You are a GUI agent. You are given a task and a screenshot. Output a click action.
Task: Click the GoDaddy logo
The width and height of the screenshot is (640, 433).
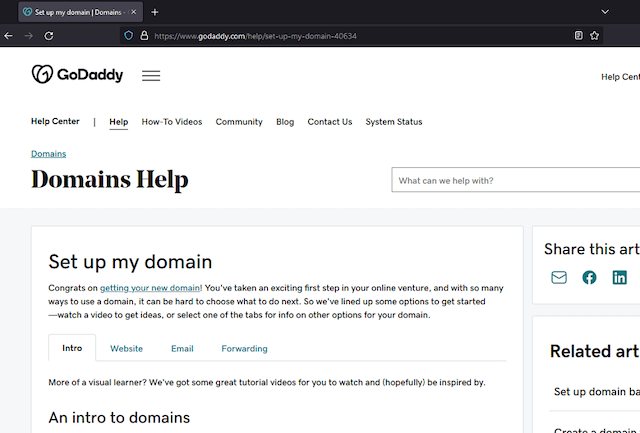77,74
